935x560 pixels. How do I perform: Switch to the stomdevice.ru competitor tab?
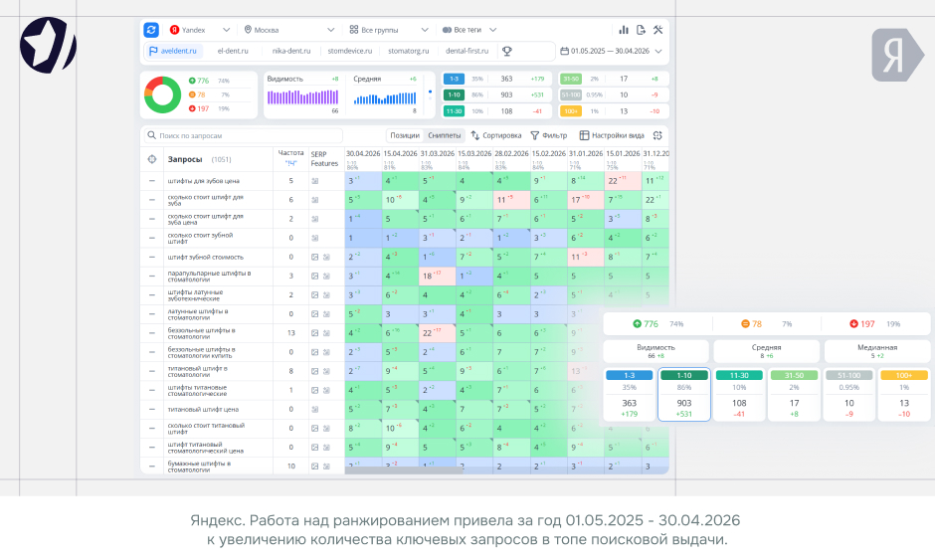point(350,52)
